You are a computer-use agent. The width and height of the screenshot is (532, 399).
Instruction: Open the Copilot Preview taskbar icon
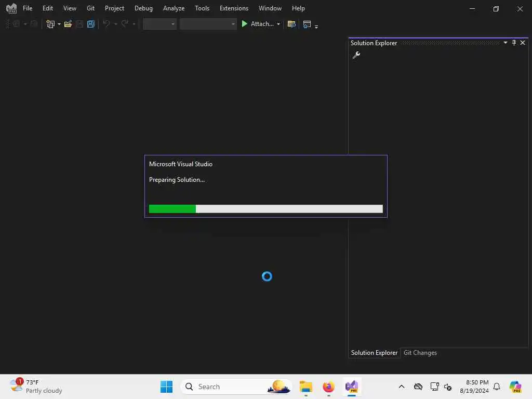[515, 387]
